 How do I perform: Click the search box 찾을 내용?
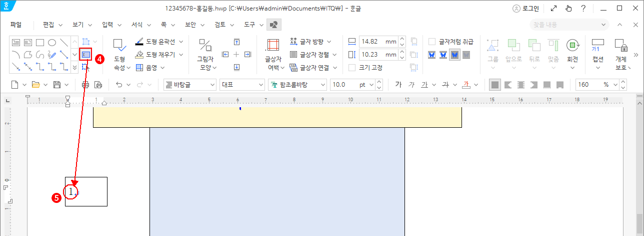click(569, 25)
